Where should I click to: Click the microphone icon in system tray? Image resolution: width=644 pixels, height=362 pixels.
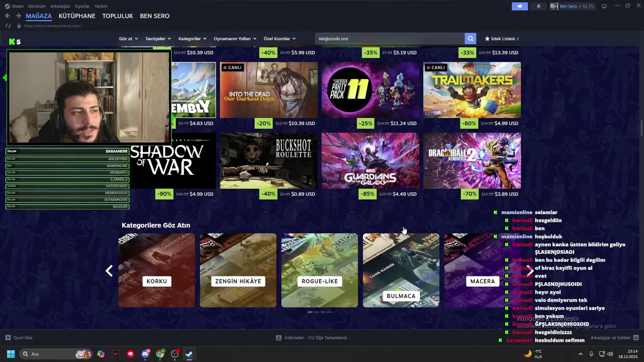pyautogui.click(x=591, y=354)
